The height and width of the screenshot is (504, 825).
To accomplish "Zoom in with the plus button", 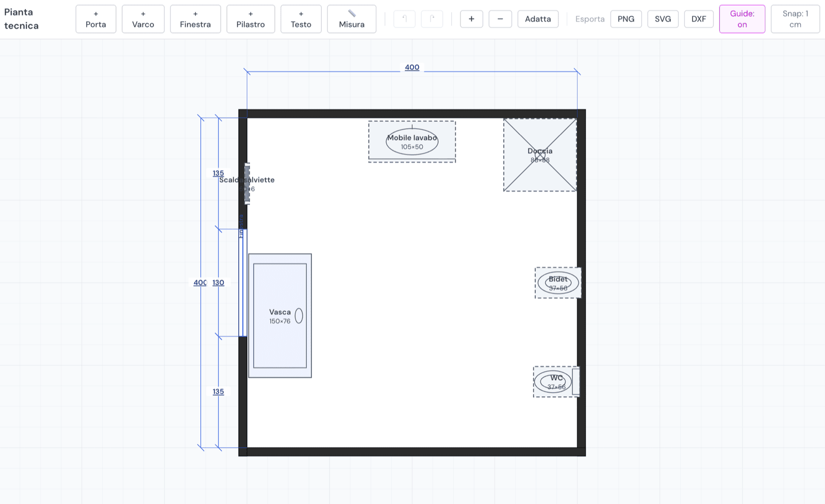I will (471, 19).
